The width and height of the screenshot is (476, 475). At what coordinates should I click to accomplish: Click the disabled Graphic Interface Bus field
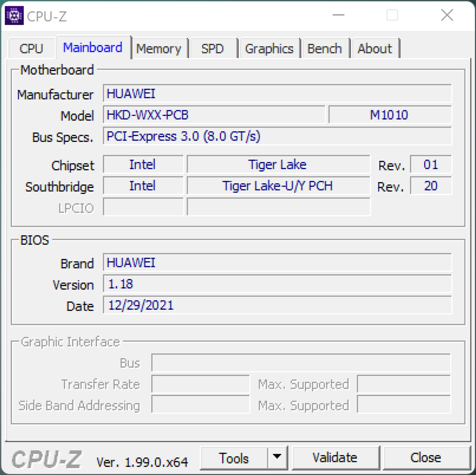[x=301, y=363]
